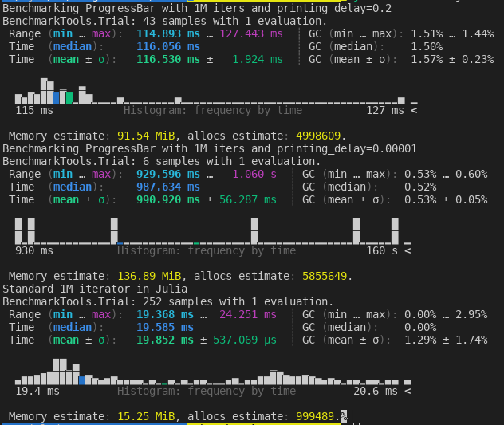Click the mean time 19.852 ms
The width and height of the screenshot is (504, 425).
tap(165, 340)
